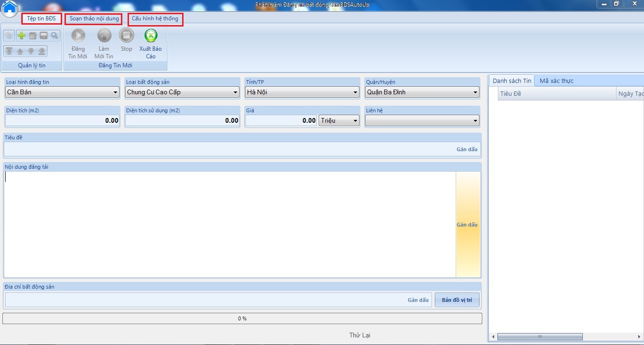Expand the Tỉnh/TP dropdown showing Hà Nội
Viewport: 644px width, 345px height.
356,92
